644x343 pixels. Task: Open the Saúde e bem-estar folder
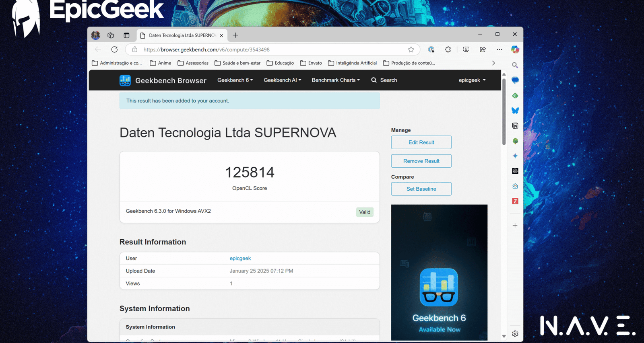click(237, 63)
